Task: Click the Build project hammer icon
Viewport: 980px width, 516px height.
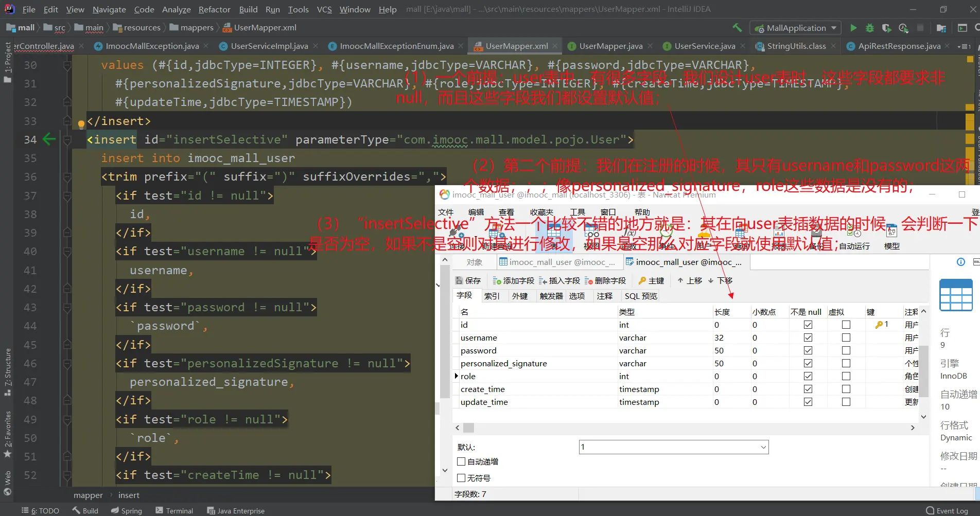Action: tap(737, 28)
